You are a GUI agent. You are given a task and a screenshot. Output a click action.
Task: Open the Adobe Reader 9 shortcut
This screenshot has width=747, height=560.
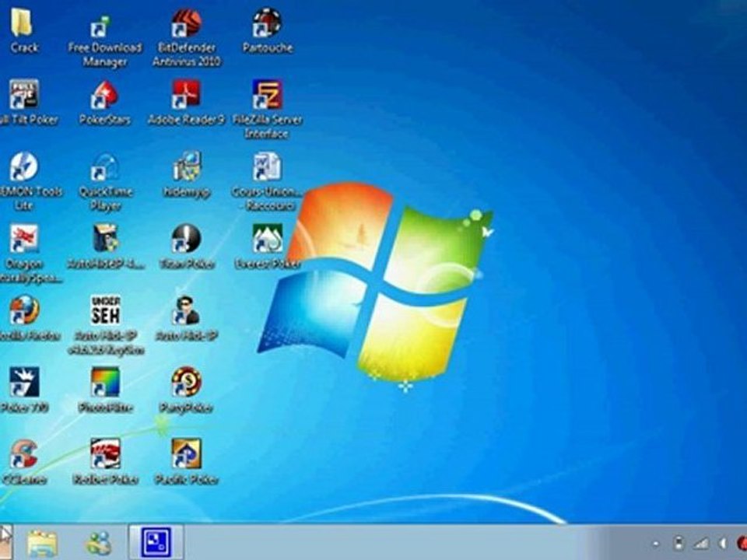pyautogui.click(x=186, y=94)
